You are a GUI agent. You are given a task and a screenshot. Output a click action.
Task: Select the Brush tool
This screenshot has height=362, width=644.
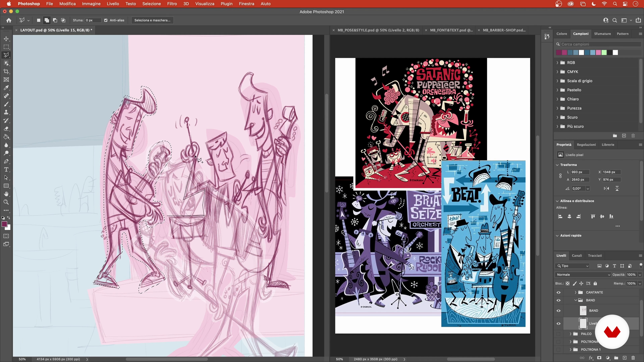tap(6, 104)
